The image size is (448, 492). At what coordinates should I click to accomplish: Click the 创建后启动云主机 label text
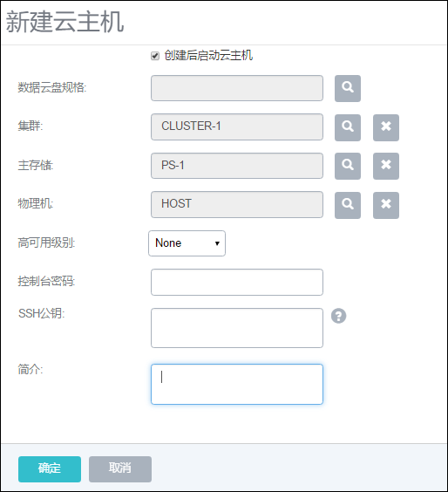(208, 56)
